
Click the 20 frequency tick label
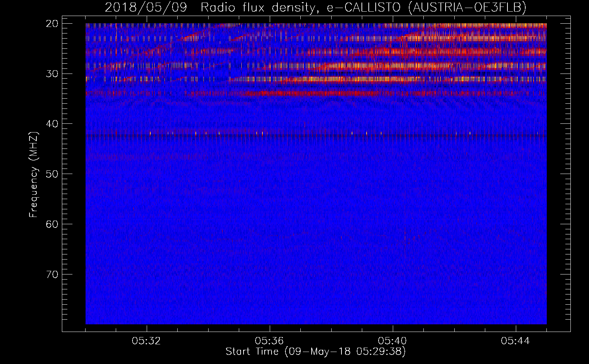52,24
